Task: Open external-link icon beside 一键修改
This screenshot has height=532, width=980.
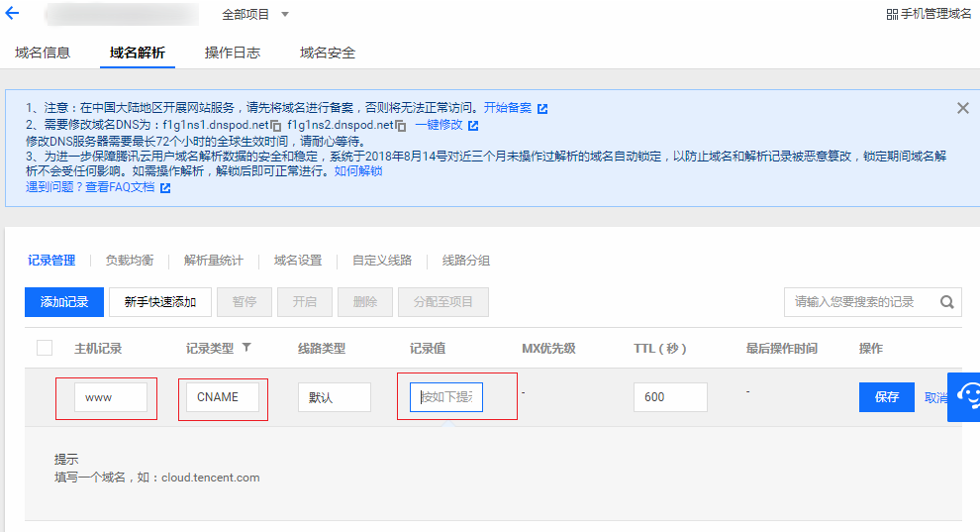Action: [x=473, y=126]
